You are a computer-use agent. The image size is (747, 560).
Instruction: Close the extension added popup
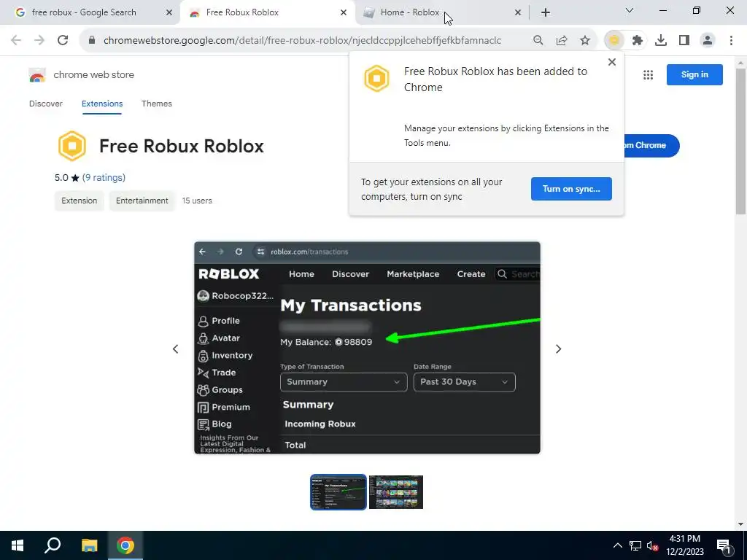click(612, 62)
